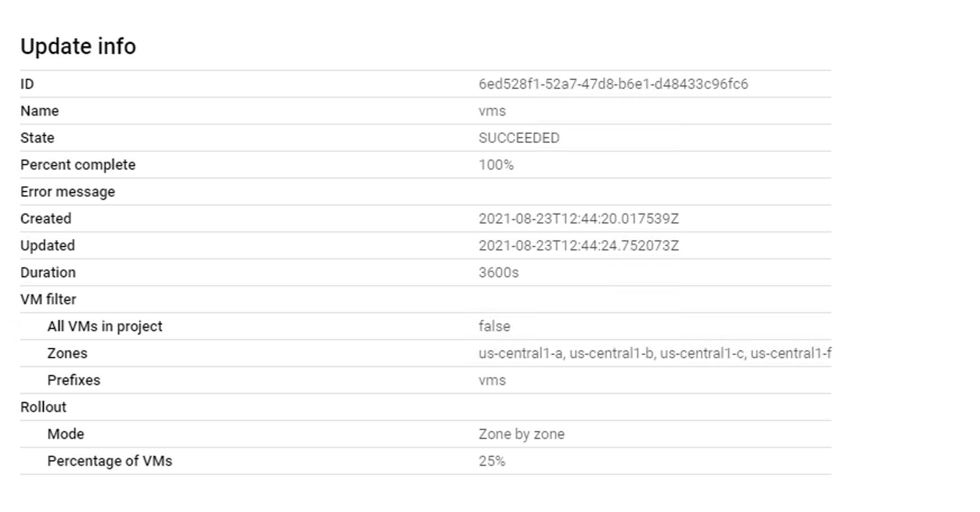Click the Prefixes value vms
Screen dimensions: 980x512
click(x=492, y=381)
